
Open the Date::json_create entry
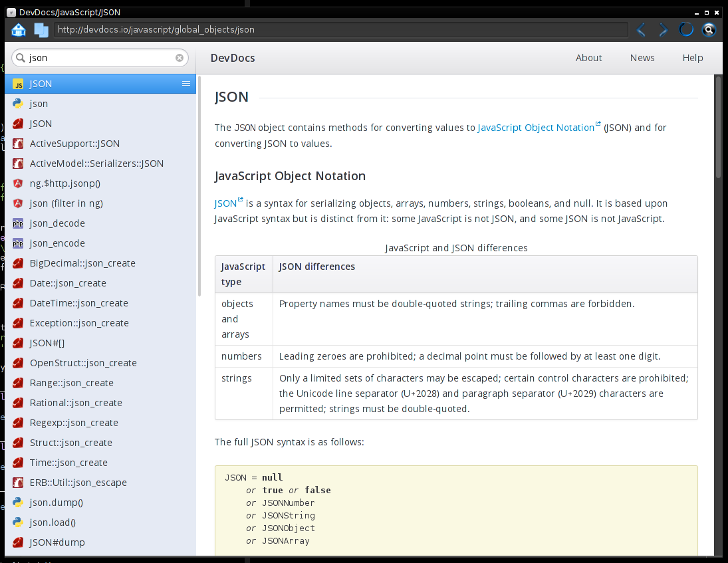(x=100, y=283)
